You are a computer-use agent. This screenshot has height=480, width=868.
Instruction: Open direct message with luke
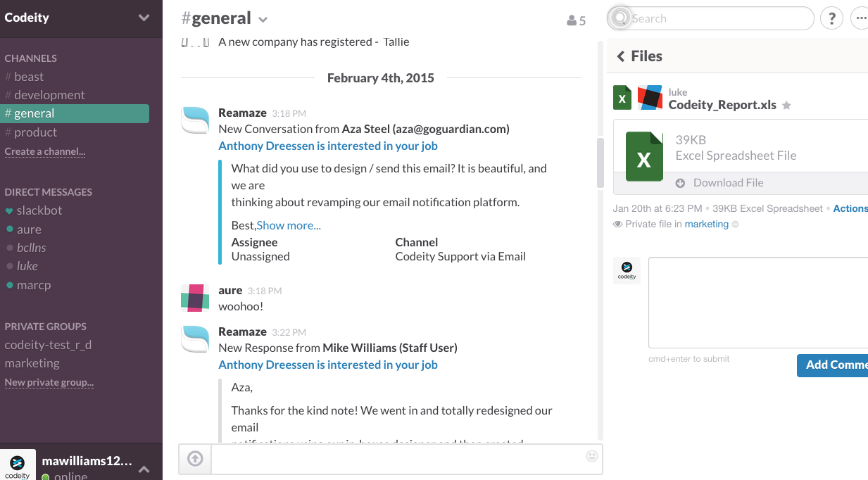click(x=21, y=266)
